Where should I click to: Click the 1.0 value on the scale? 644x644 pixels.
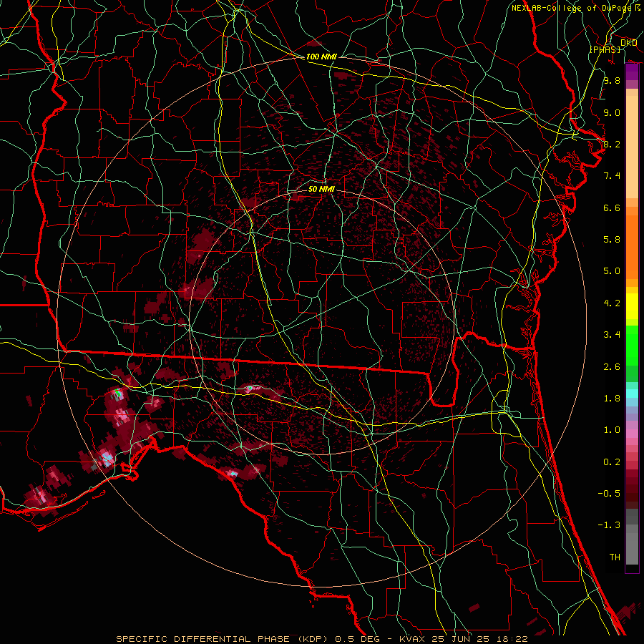[x=612, y=430]
